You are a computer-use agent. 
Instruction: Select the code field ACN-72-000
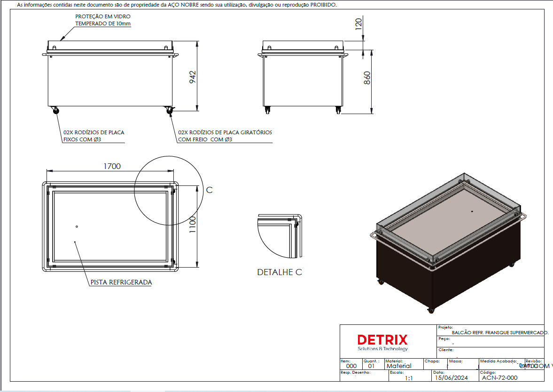499,377
